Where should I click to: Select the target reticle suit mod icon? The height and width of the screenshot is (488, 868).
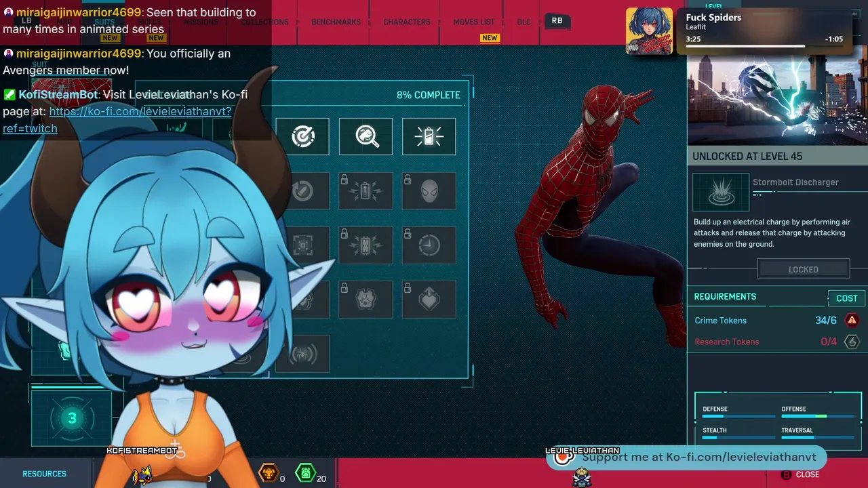[302, 136]
